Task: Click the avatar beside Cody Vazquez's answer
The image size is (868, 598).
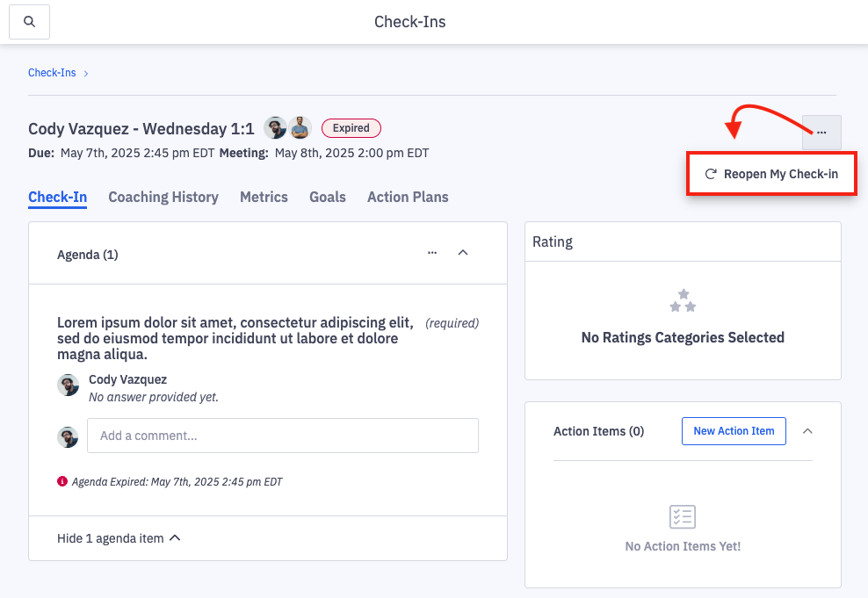Action: (69, 385)
